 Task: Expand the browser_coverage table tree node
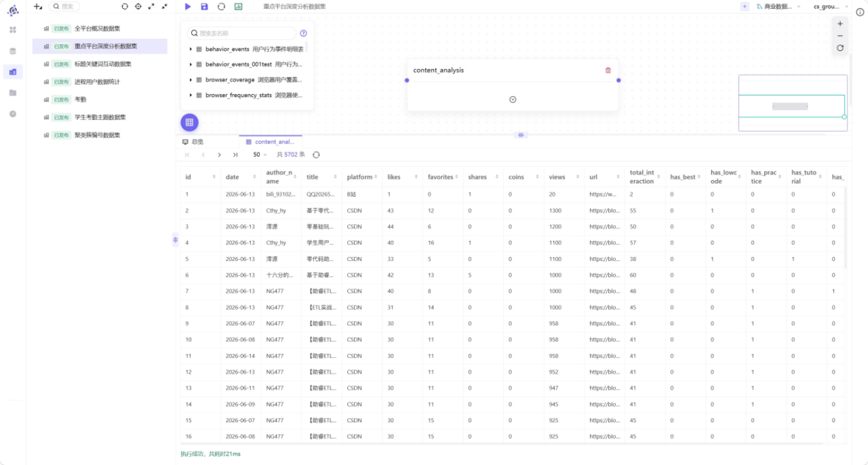click(x=191, y=80)
